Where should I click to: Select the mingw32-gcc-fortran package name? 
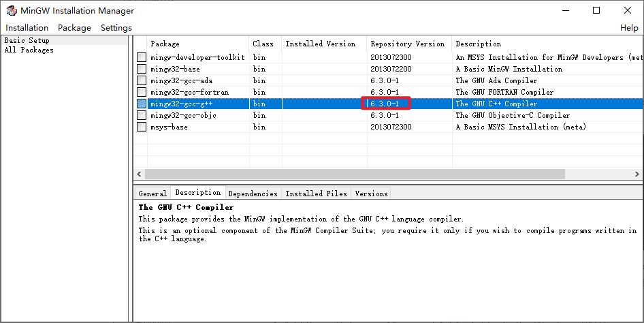(x=189, y=91)
